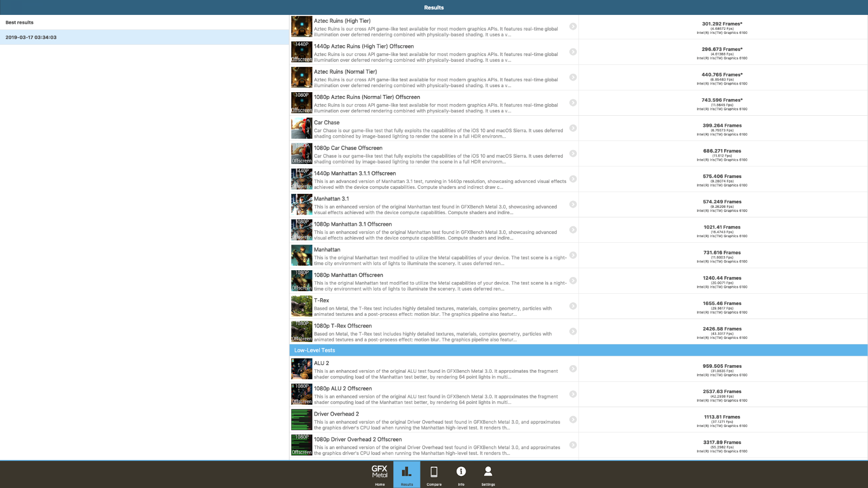Expand details arrow for Car Chase

point(573,128)
